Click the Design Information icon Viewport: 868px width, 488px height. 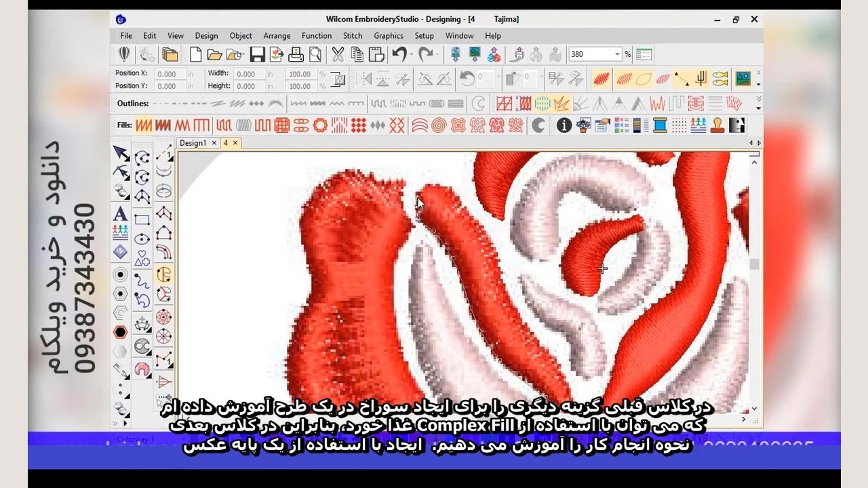[564, 125]
